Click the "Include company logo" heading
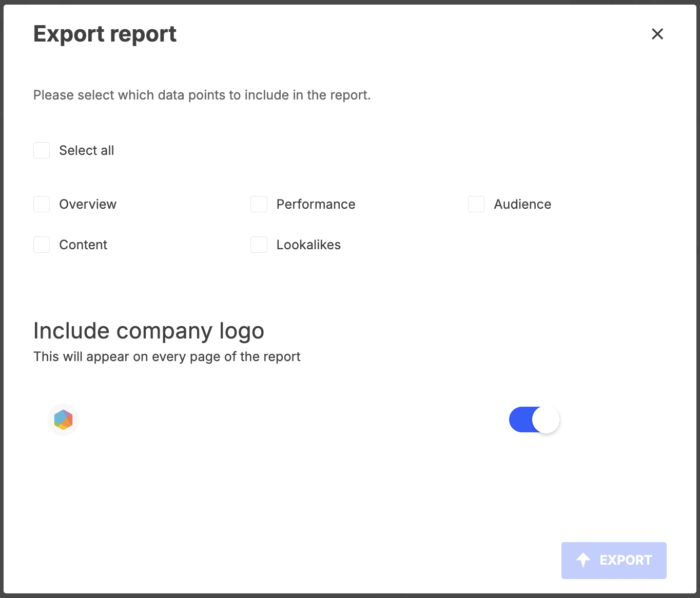Screen dimensions: 700x598 149,331
